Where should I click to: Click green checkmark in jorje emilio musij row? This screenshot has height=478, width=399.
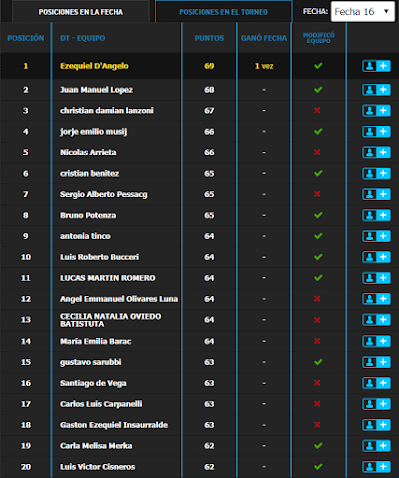click(318, 132)
